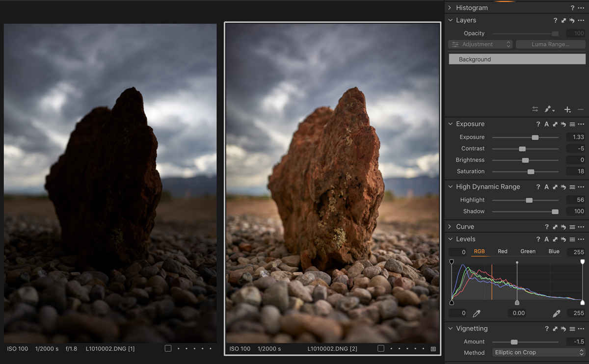The image size is (589, 364).
Task: Open presets menu icon in Vignetting panel
Action: (572, 329)
